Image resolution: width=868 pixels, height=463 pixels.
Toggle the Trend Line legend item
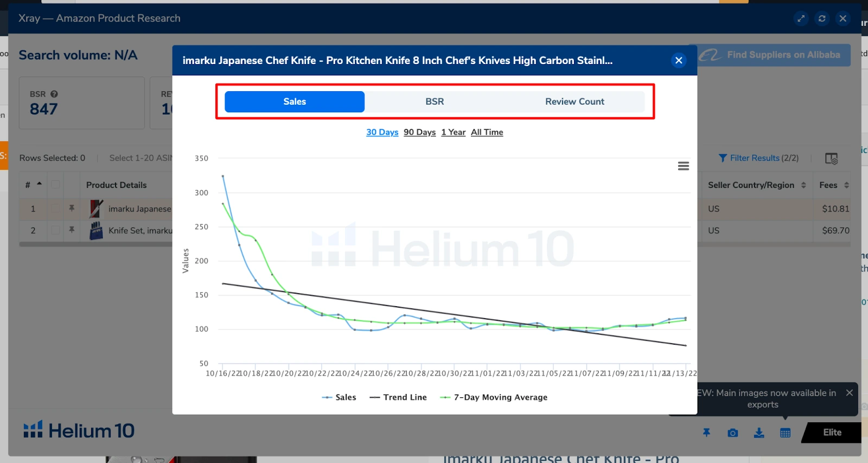click(398, 397)
